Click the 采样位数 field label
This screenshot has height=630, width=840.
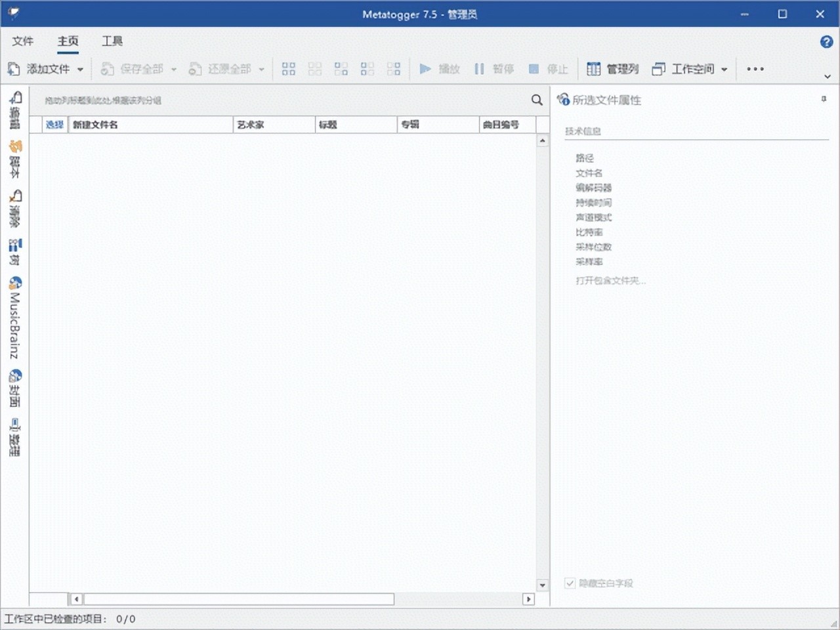594,247
